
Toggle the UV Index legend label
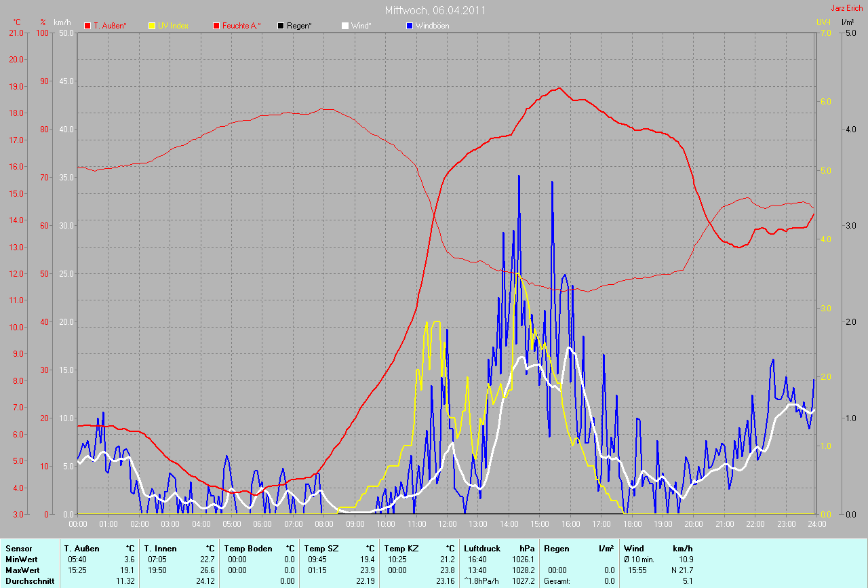pos(173,26)
